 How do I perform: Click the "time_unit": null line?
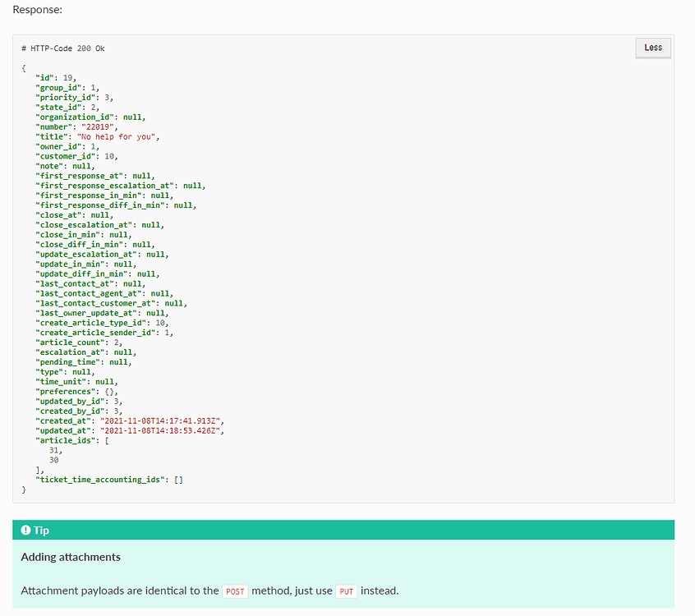pos(76,382)
